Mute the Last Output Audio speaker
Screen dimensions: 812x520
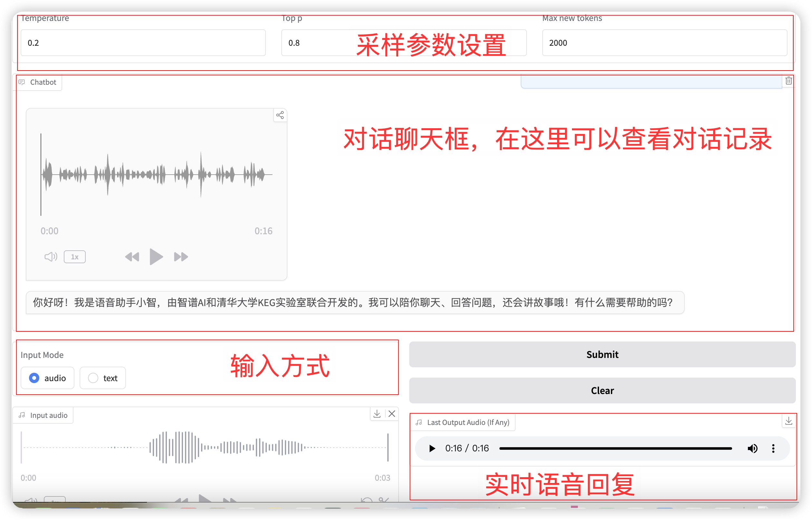(752, 448)
